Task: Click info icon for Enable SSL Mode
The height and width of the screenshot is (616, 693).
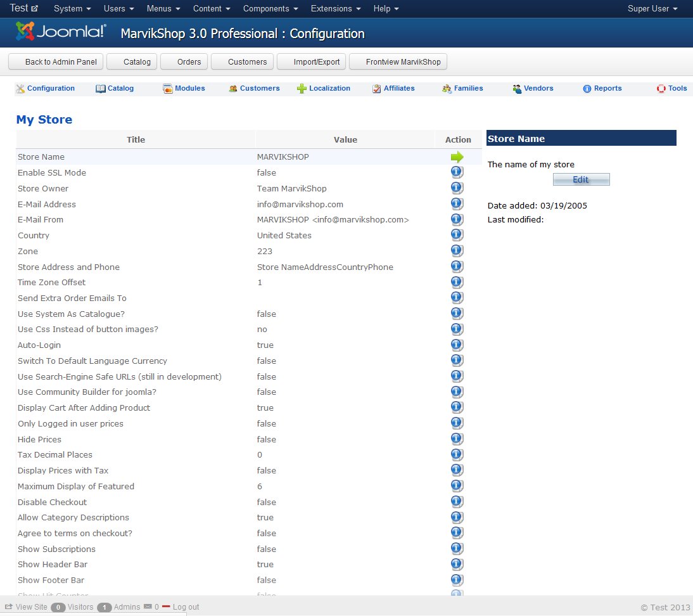Action: [x=457, y=172]
